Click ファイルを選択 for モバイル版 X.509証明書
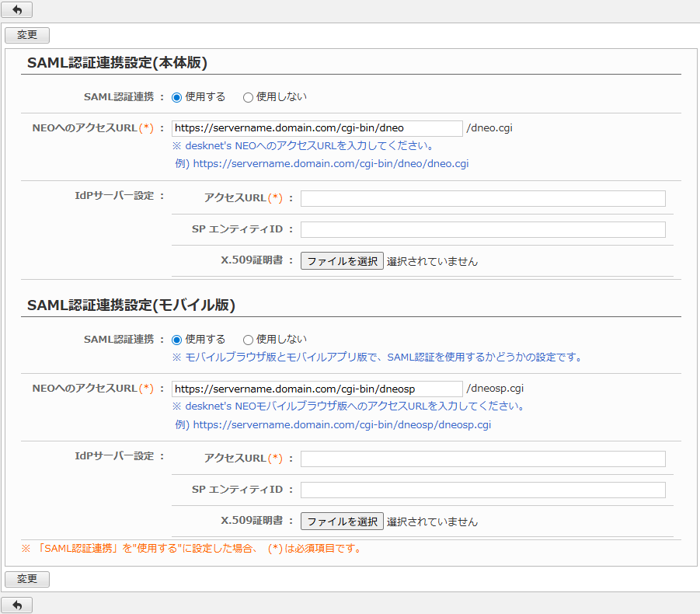This screenshot has height=614, width=700. tap(342, 522)
